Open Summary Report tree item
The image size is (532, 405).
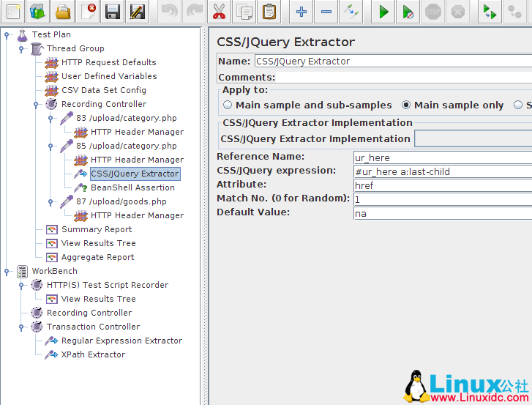click(x=97, y=229)
